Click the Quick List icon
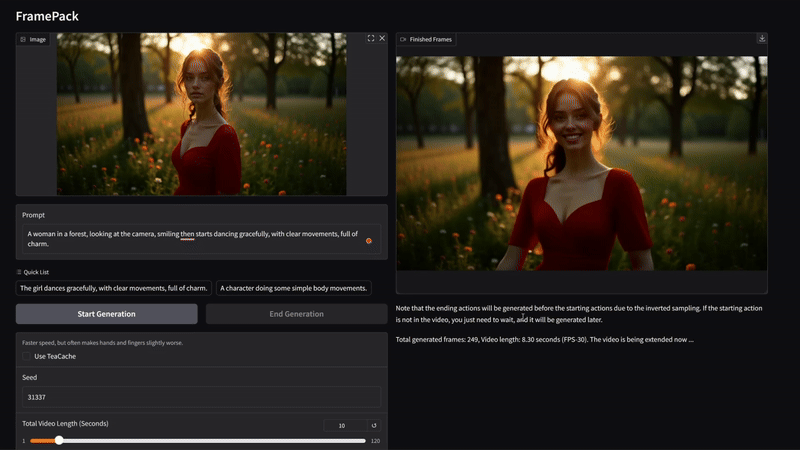Viewport: 800px width, 450px height. click(19, 272)
